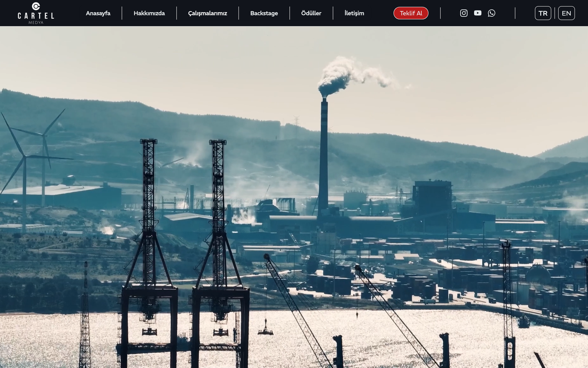Switch site language to TR
The height and width of the screenshot is (368, 588).
pos(543,13)
